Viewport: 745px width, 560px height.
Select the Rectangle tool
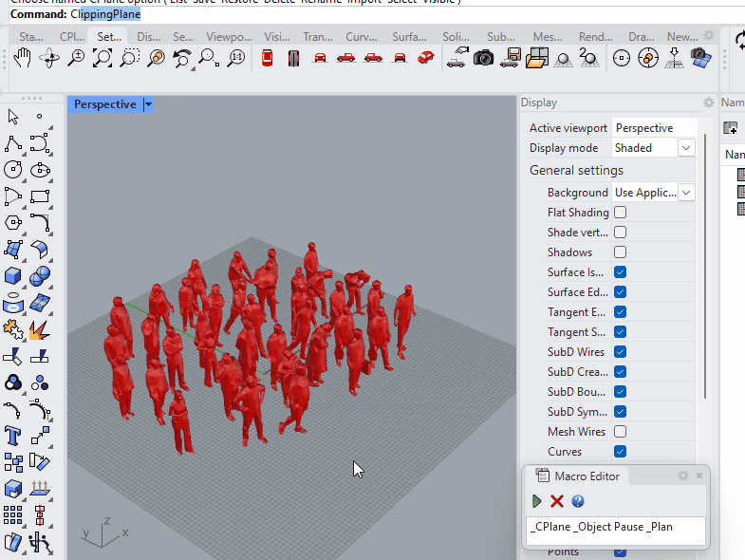coord(40,196)
